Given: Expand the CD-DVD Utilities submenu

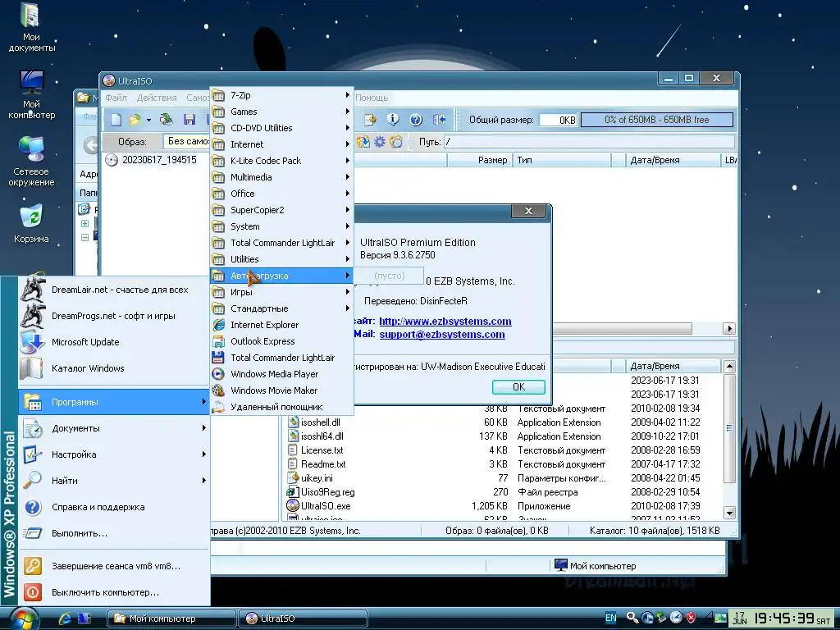Looking at the screenshot, I should (x=281, y=128).
